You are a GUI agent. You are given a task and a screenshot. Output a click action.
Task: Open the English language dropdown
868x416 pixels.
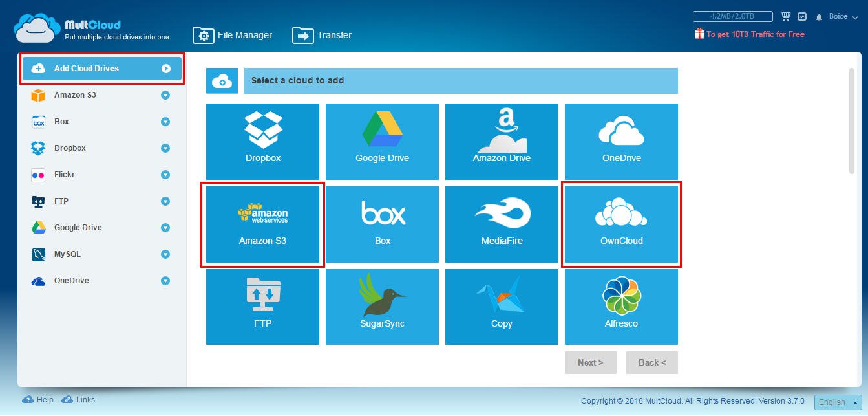(x=838, y=402)
